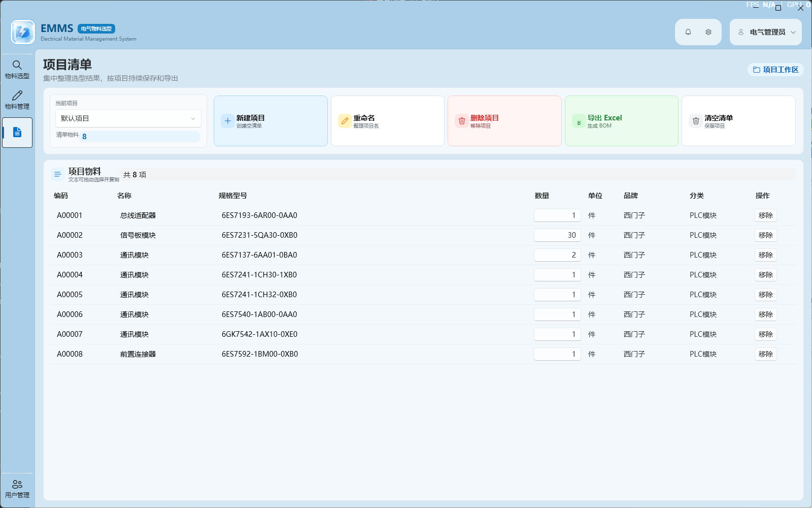Open the 电气管理员 account dropdown chevron
Viewport: 812px width, 508px height.
click(x=793, y=32)
